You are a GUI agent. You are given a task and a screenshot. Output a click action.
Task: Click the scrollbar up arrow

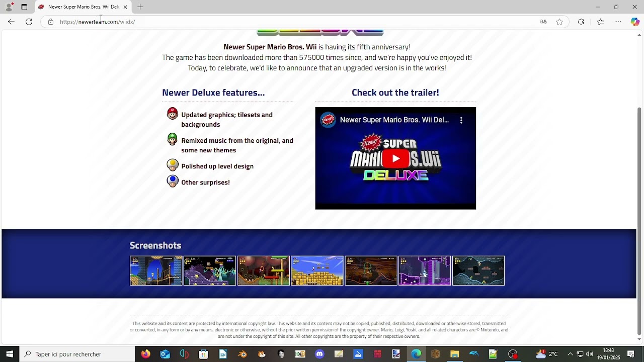(639, 34)
